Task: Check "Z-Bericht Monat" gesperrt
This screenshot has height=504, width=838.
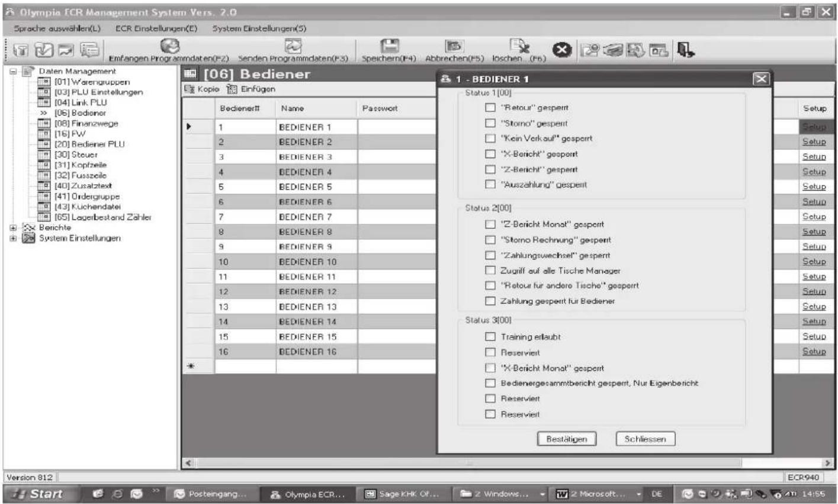Action: (x=490, y=224)
